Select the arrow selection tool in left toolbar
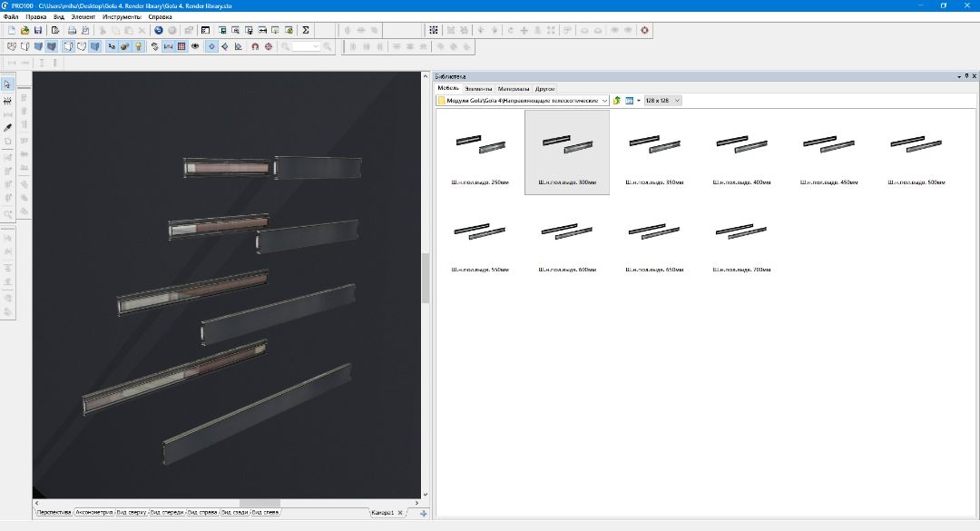The image size is (980, 531). 8,84
